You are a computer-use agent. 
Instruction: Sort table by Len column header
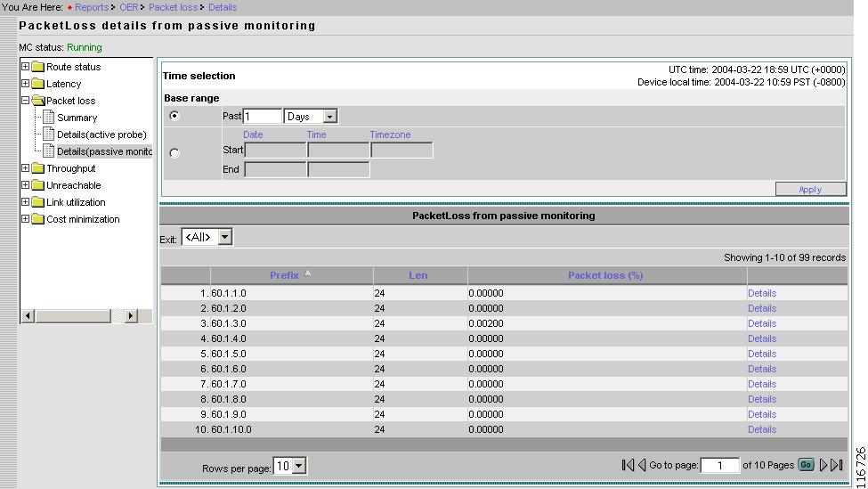[x=418, y=275]
